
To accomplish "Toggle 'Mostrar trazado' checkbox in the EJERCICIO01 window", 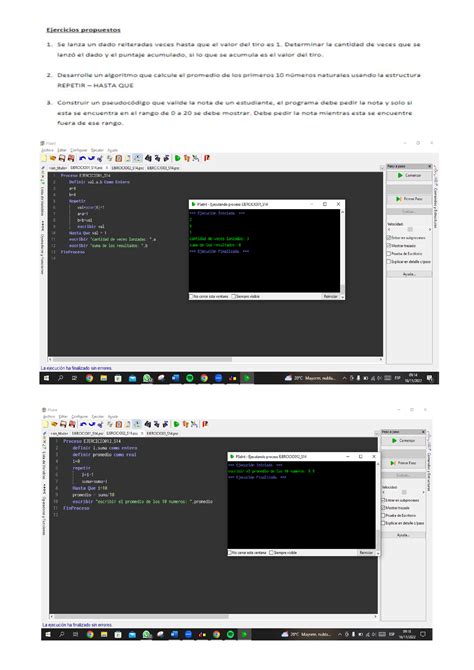I will pos(401,246).
